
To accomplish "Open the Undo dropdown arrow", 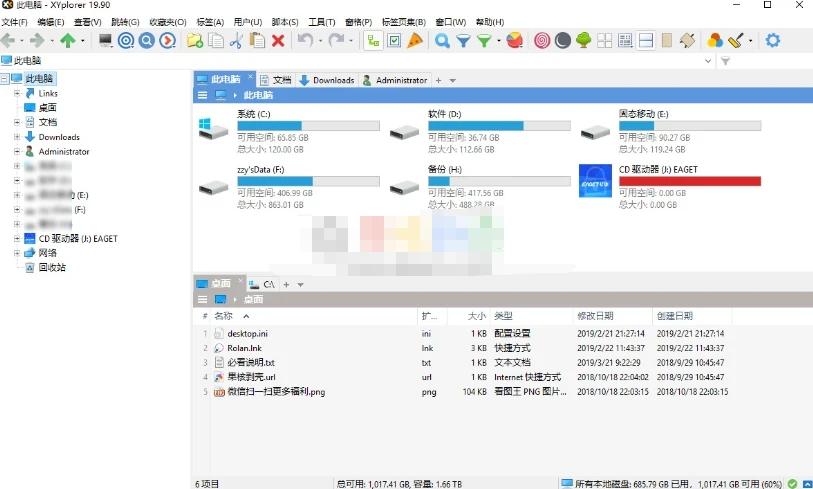I will (x=320, y=40).
